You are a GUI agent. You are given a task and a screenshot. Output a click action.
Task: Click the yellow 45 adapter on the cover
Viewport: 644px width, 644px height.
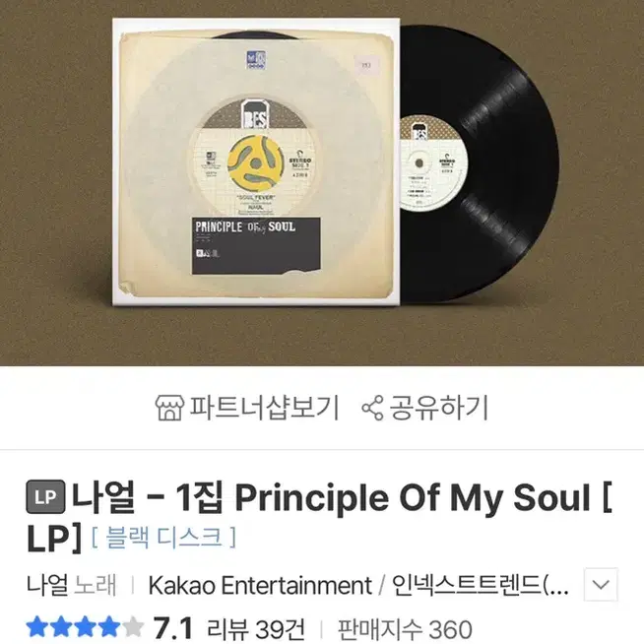click(255, 163)
